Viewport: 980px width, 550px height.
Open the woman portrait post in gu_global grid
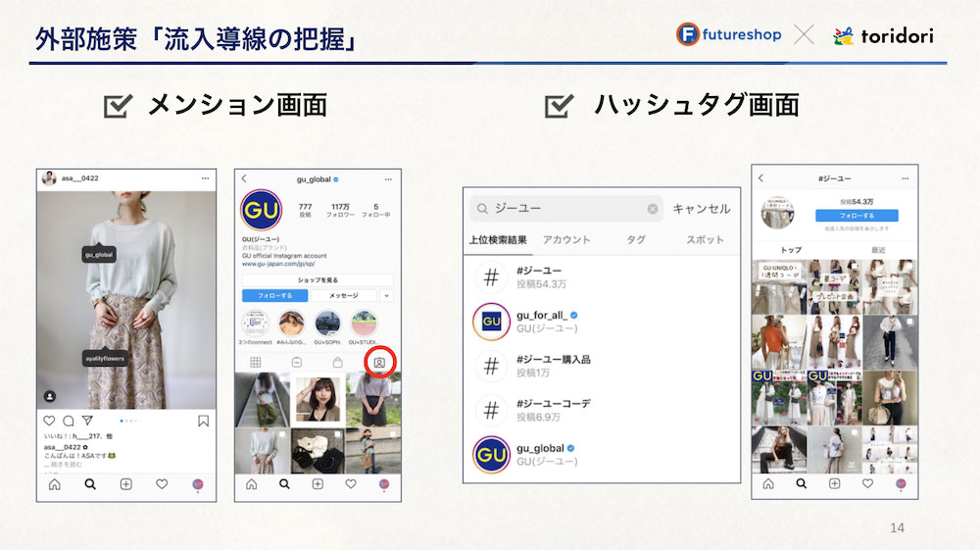tap(318, 399)
